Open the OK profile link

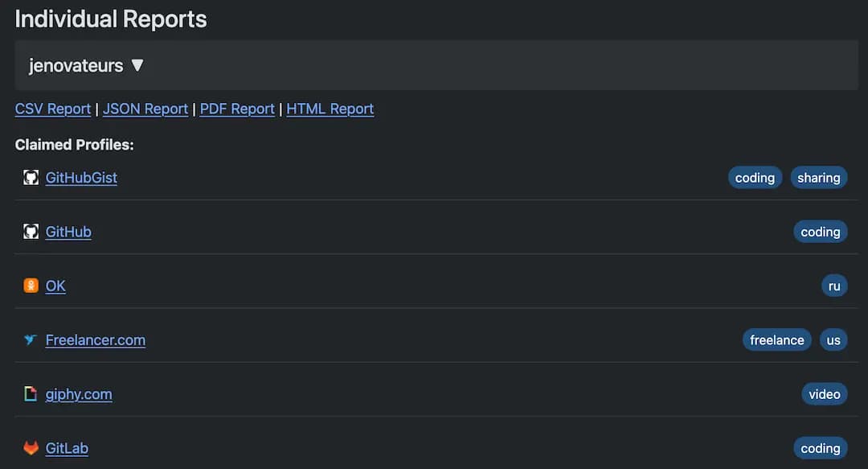[55, 286]
